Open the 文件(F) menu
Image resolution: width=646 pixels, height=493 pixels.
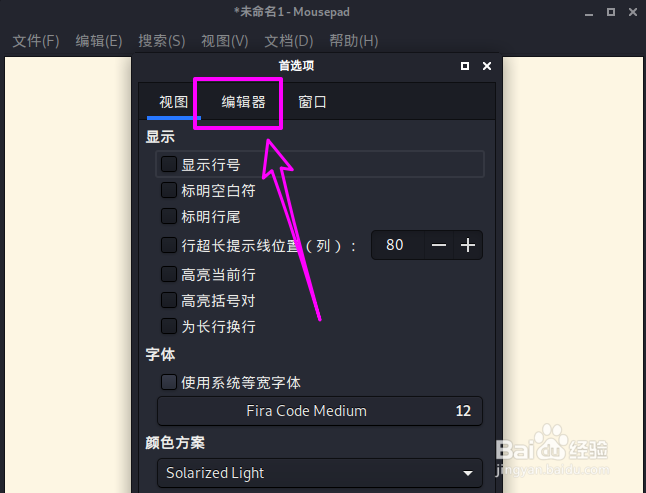pyautogui.click(x=36, y=41)
